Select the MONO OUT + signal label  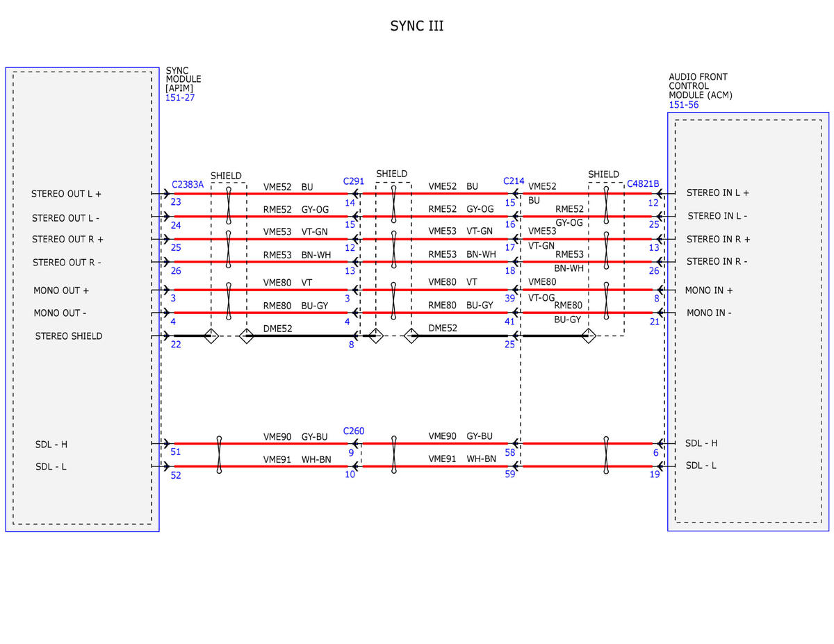click(62, 290)
